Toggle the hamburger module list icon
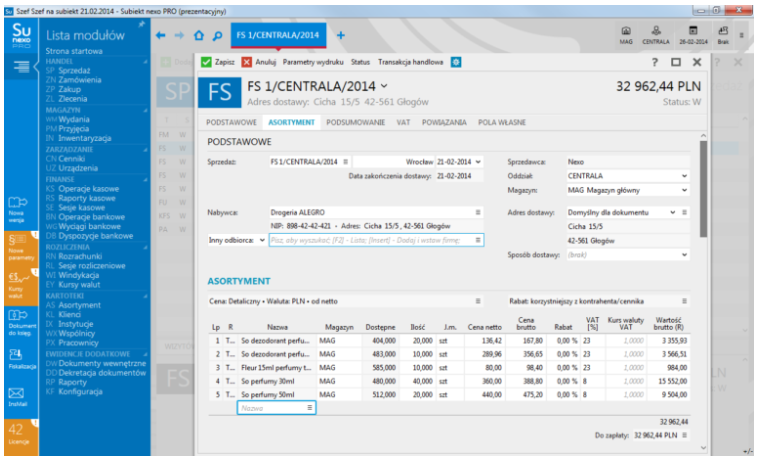Screen dimensions: 766x467 pyautogui.click(x=21, y=66)
